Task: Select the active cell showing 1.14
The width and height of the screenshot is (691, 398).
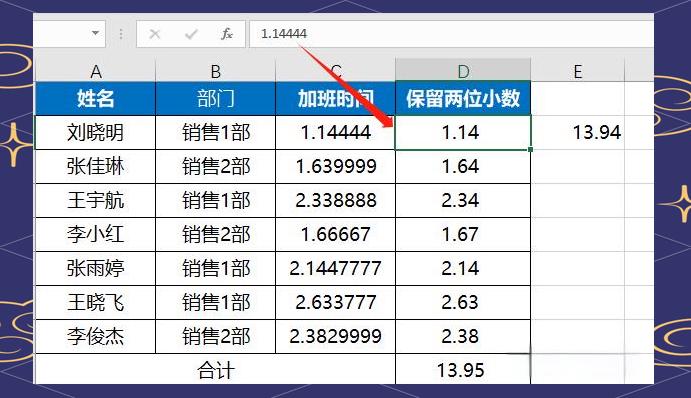Action: pyautogui.click(x=463, y=133)
